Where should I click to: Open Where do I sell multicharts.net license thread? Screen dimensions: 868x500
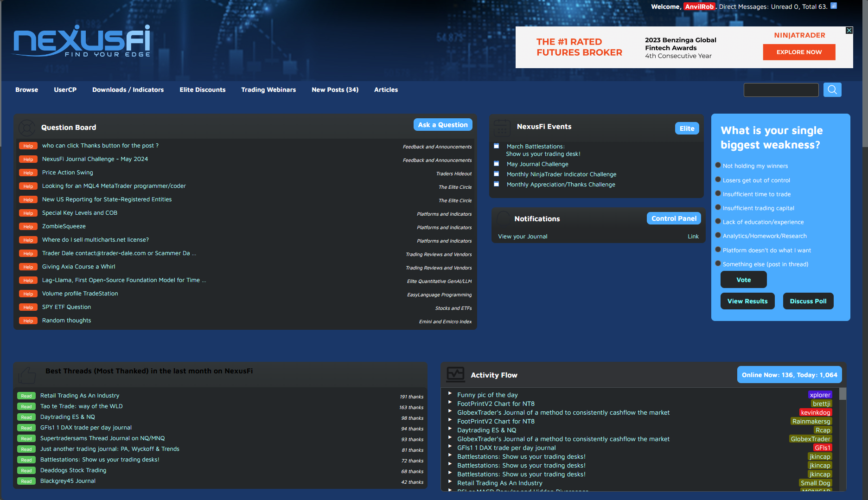pos(96,240)
